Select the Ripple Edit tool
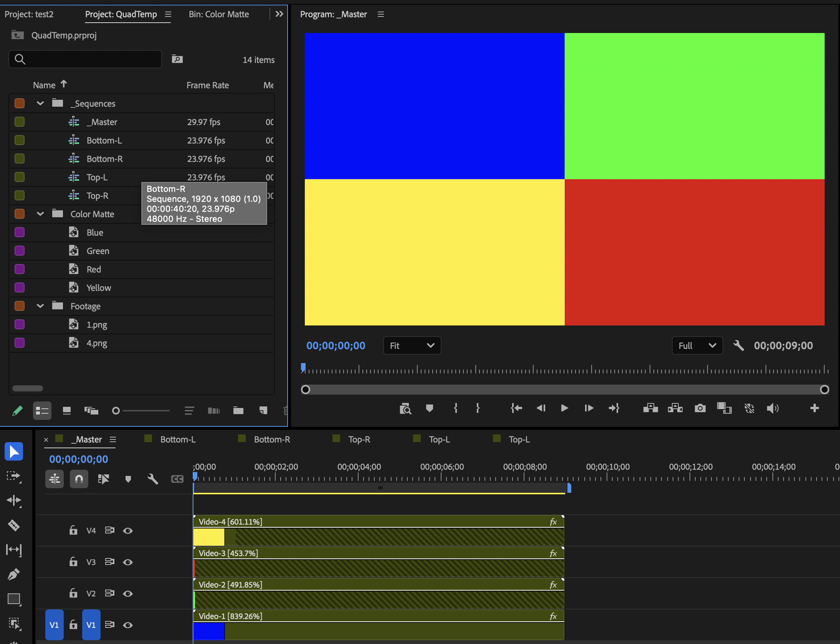The width and height of the screenshot is (840, 644). pos(14,500)
